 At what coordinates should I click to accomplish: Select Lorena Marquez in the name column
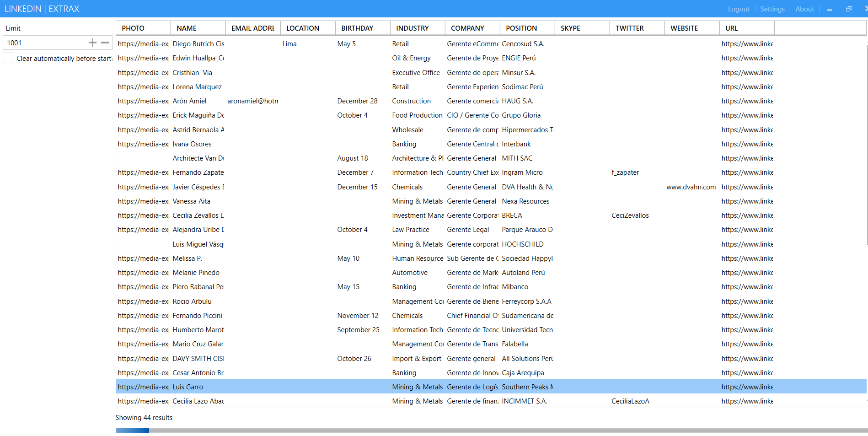click(198, 87)
